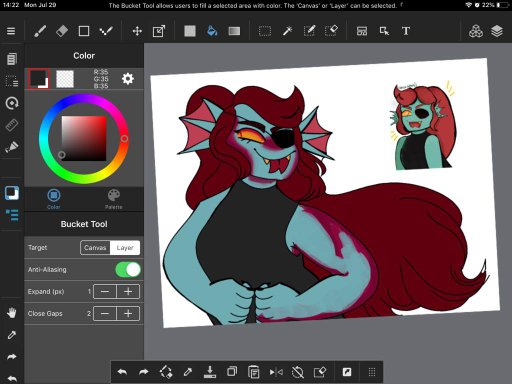This screenshot has width=512, height=384.
Task: Pick the Hand pan tool
Action: 12,313
